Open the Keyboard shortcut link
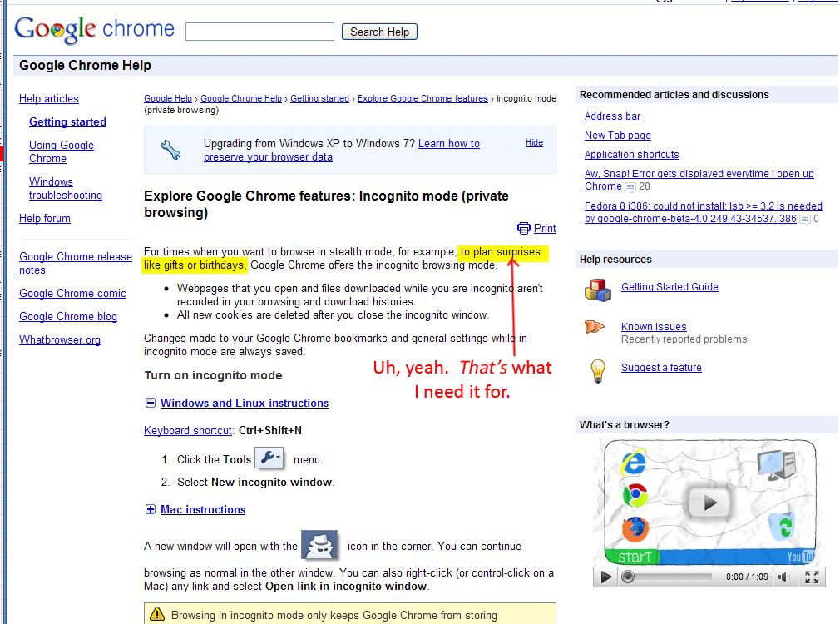 (187, 430)
